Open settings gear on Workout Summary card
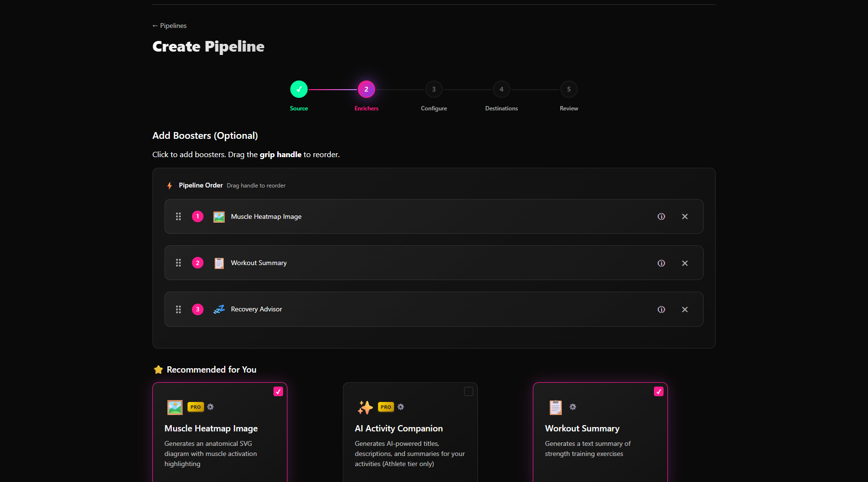The height and width of the screenshot is (482, 868). (572, 407)
